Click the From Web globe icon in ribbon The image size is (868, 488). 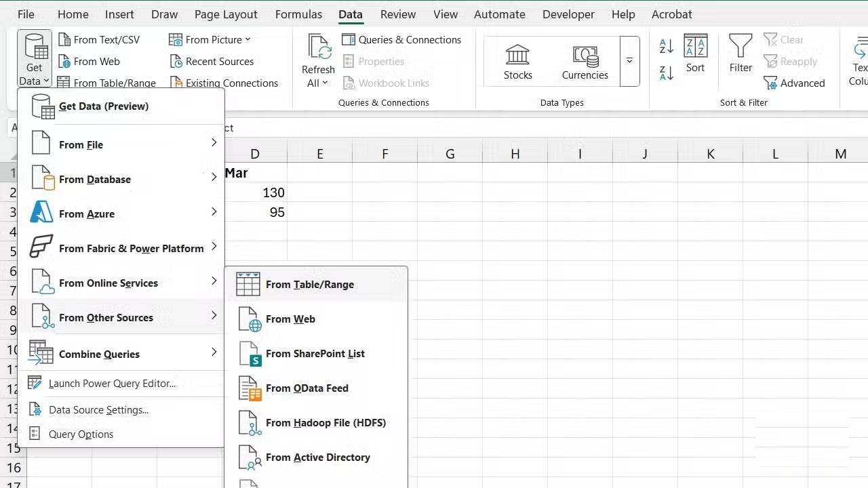click(x=64, y=62)
